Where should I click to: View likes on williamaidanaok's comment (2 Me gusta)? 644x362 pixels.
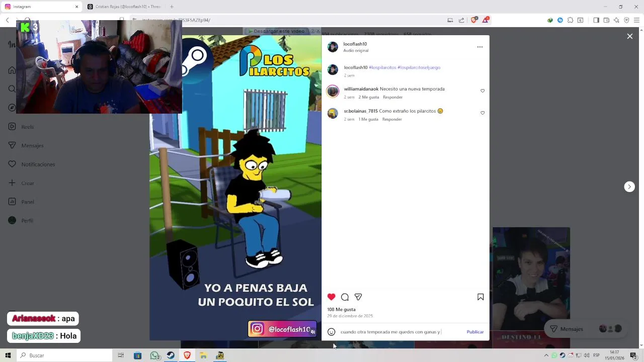tap(369, 97)
